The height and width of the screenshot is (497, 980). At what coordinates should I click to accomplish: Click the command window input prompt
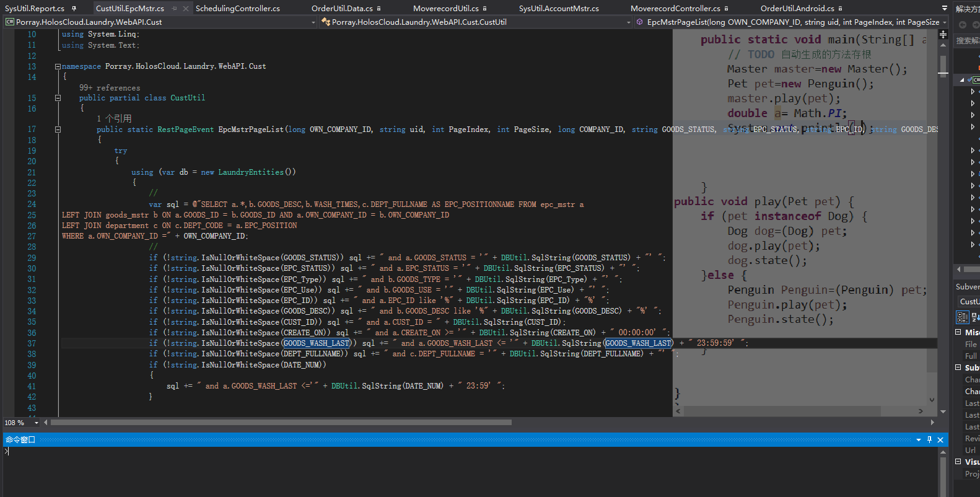tap(7, 452)
